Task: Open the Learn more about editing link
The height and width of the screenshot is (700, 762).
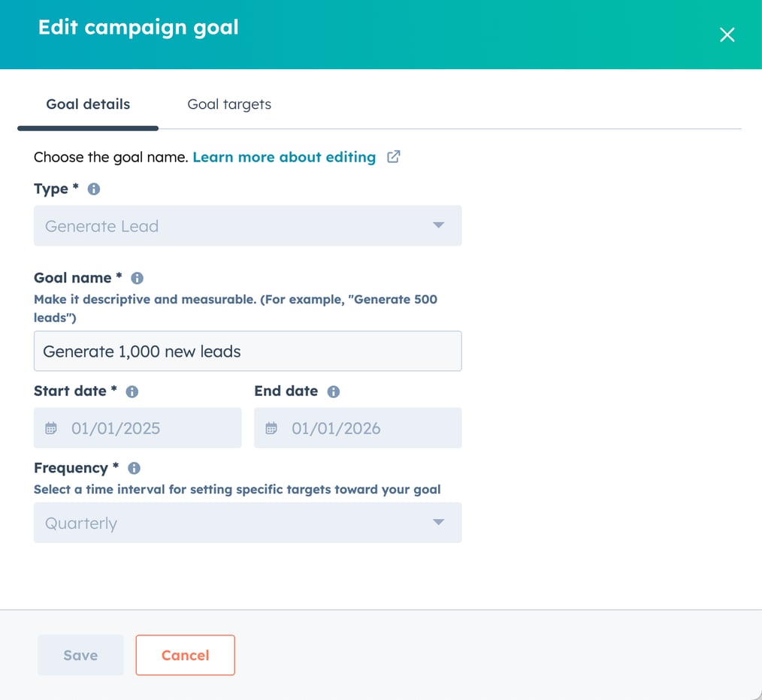Action: (x=284, y=157)
